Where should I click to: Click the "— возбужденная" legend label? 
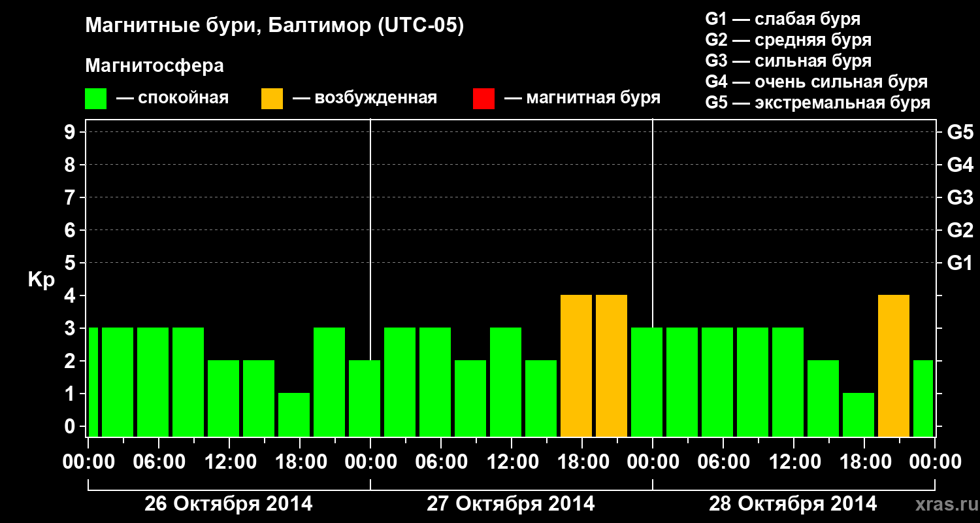pos(365,98)
